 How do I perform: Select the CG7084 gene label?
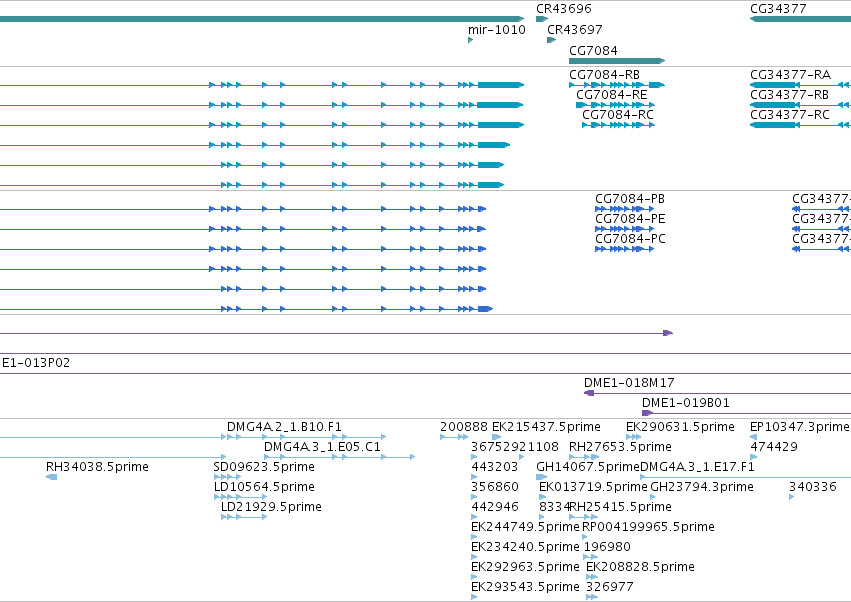(593, 50)
